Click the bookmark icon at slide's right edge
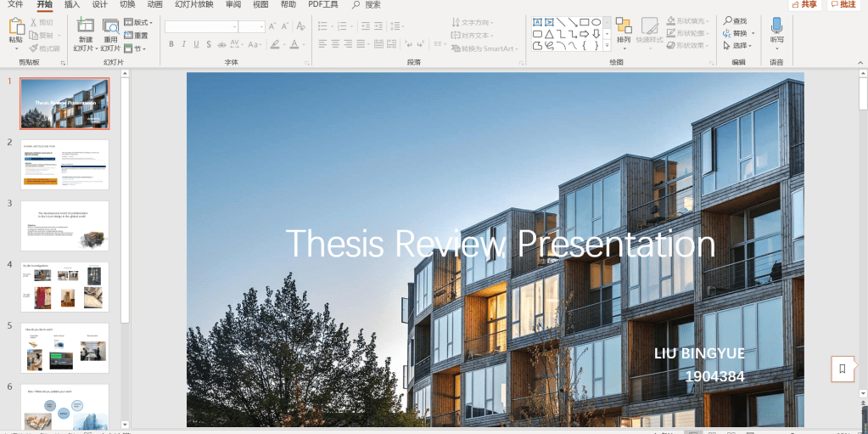This screenshot has height=434, width=868. (x=842, y=369)
